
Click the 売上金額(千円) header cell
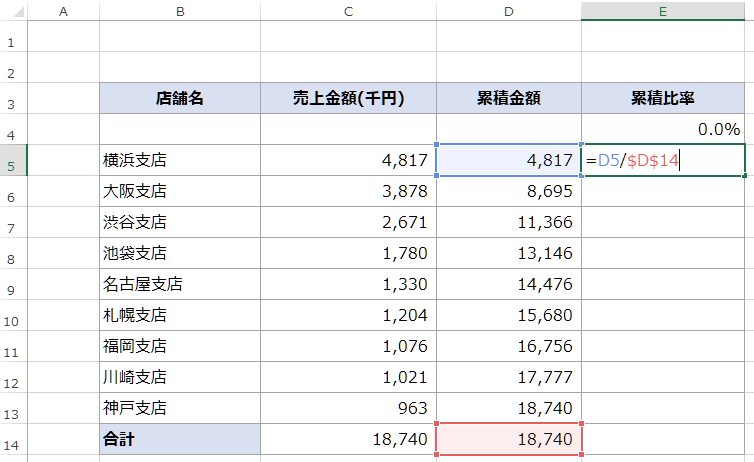[349, 98]
